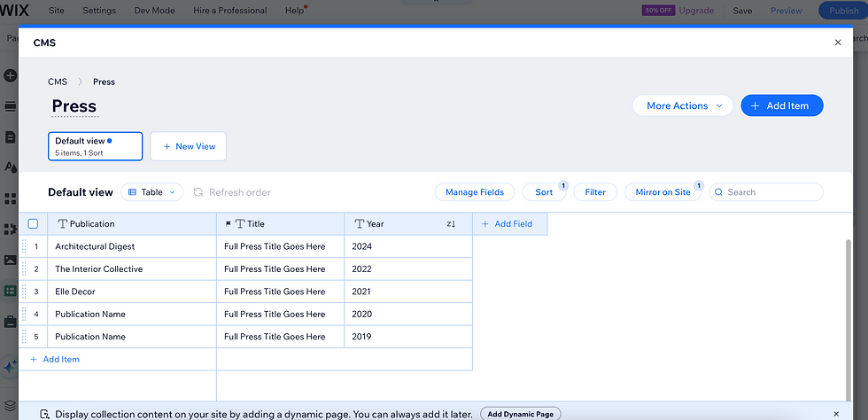Viewport: 868px width, 420px height.
Task: Open the Filter options
Action: click(x=595, y=192)
